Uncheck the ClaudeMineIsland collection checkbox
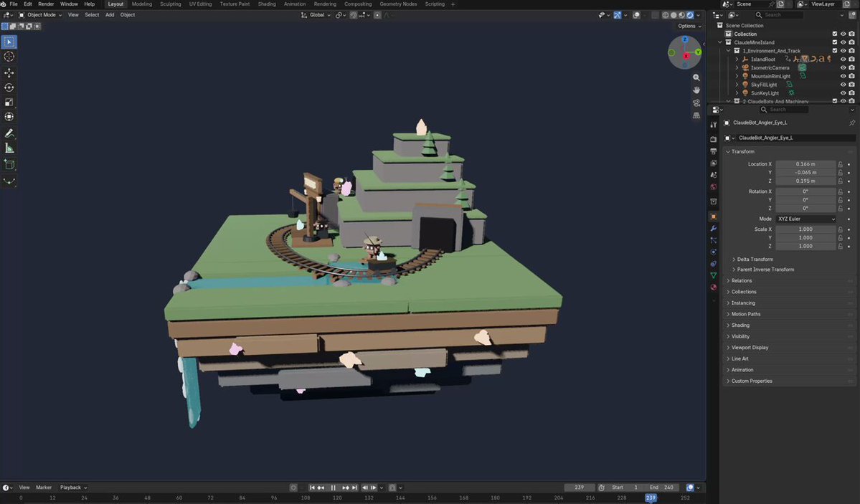The width and height of the screenshot is (860, 504). point(835,42)
